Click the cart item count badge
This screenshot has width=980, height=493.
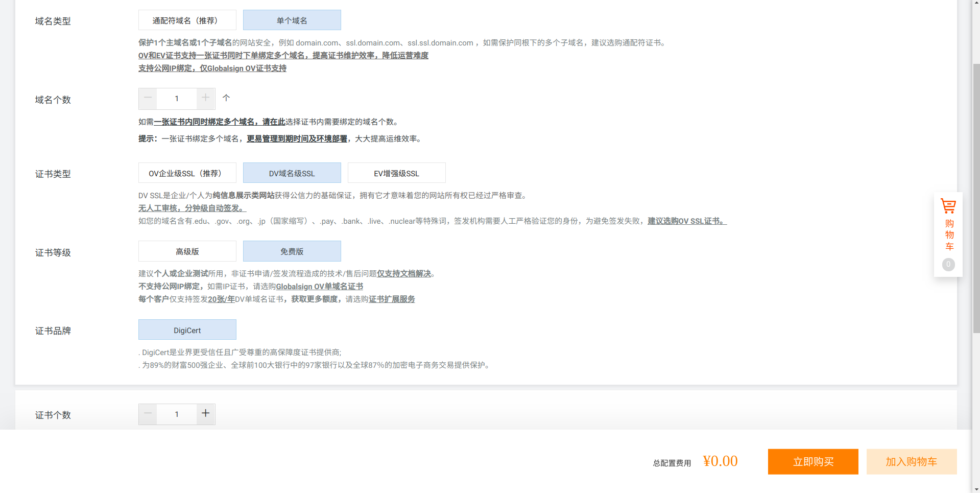[x=948, y=265]
